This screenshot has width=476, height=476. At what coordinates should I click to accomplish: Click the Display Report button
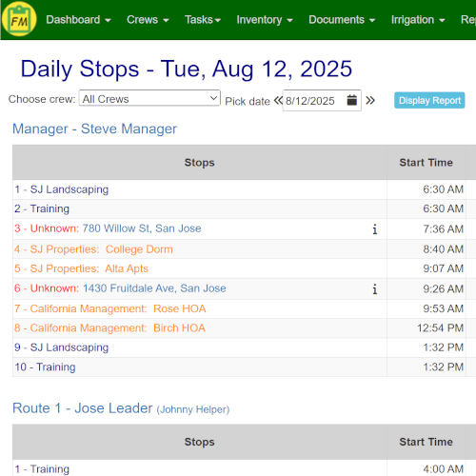[429, 100]
